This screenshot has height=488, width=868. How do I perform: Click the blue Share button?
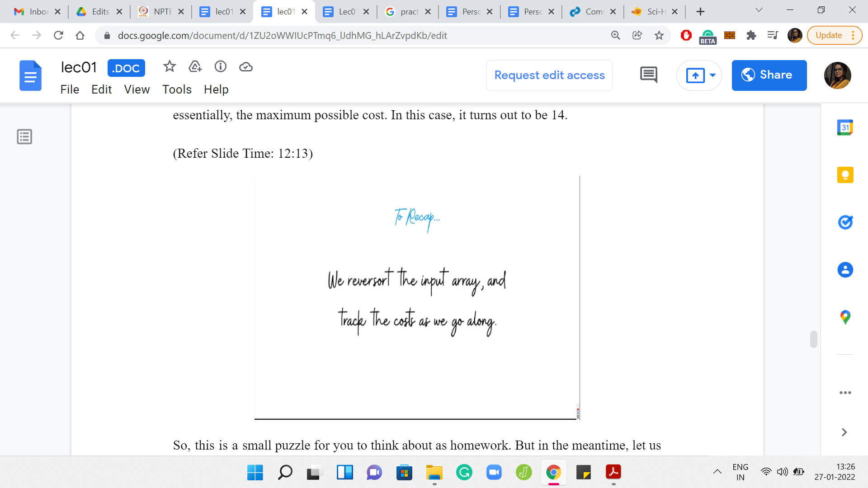click(769, 75)
